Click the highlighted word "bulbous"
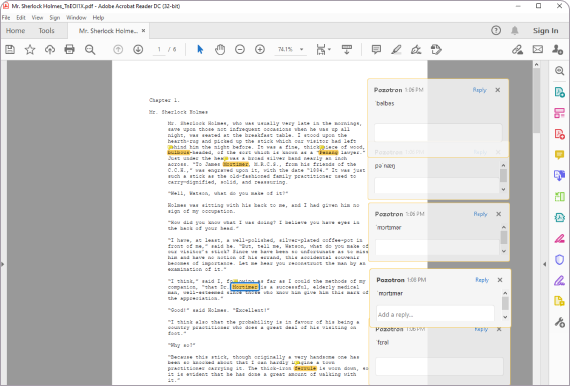Screen dimensions: 570x386 pyautogui.click(x=178, y=153)
